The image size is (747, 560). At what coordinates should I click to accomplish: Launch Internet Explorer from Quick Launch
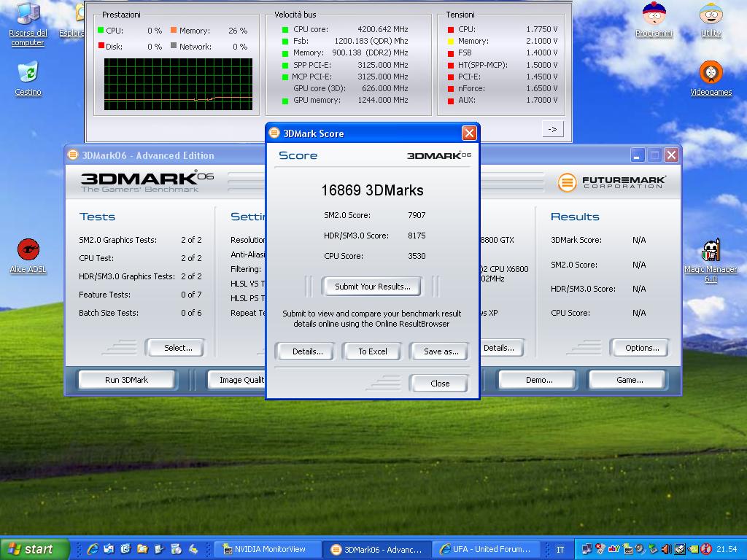[x=93, y=549]
